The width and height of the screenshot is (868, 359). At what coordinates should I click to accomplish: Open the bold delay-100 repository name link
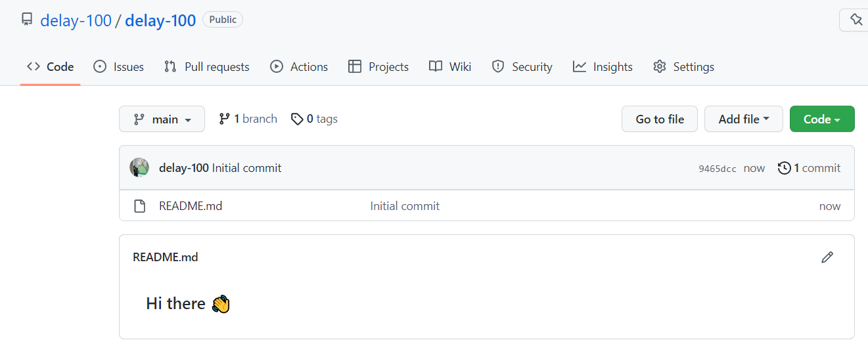[160, 20]
